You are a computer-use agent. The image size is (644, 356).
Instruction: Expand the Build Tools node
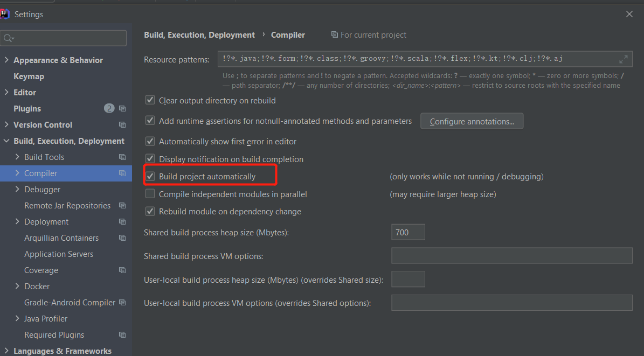tap(17, 157)
